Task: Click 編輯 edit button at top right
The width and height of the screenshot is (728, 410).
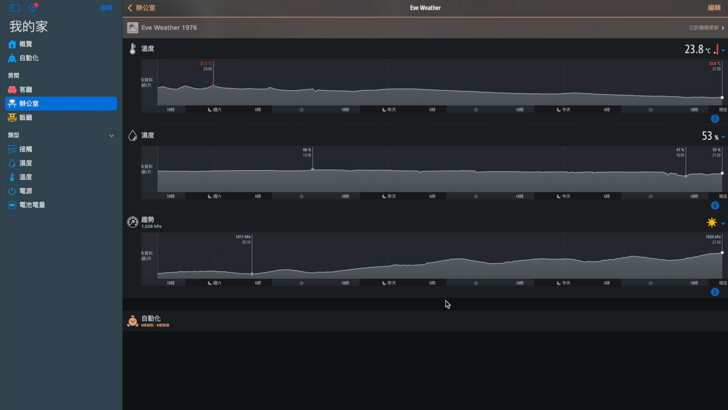Action: [714, 8]
